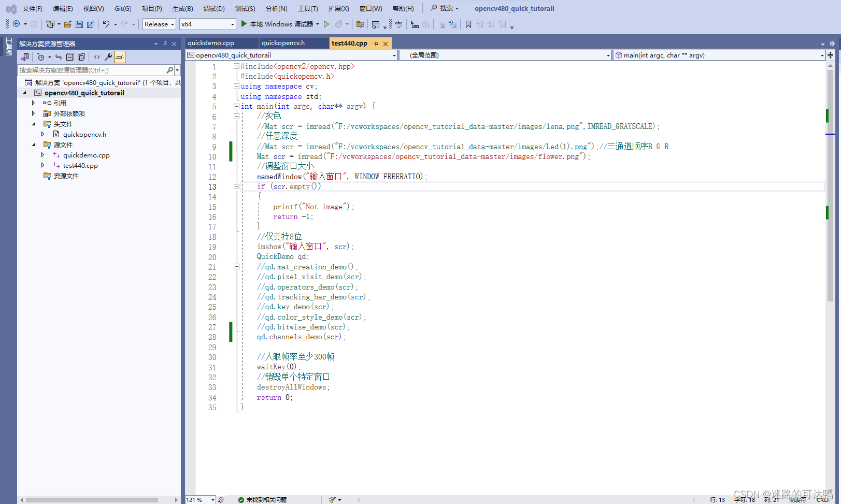The width and height of the screenshot is (841, 504).
Task: Open the 生成(B) menu
Action: tap(182, 8)
